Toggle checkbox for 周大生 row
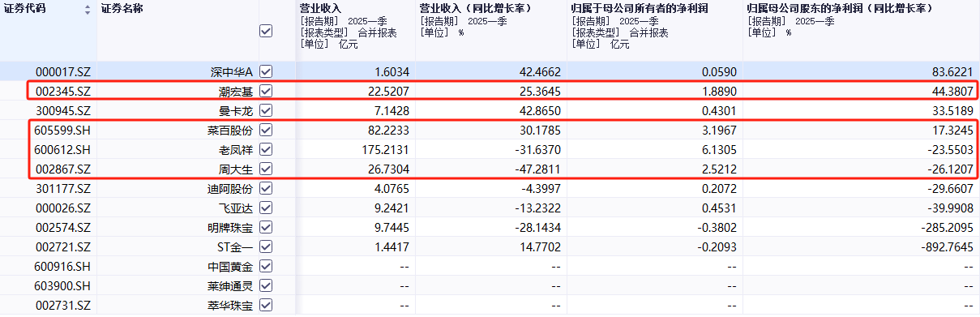The image size is (980, 317). click(266, 169)
